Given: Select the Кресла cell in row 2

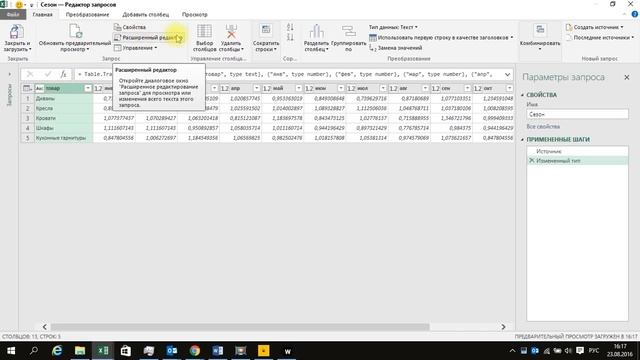Looking at the screenshot, I should point(63,108).
